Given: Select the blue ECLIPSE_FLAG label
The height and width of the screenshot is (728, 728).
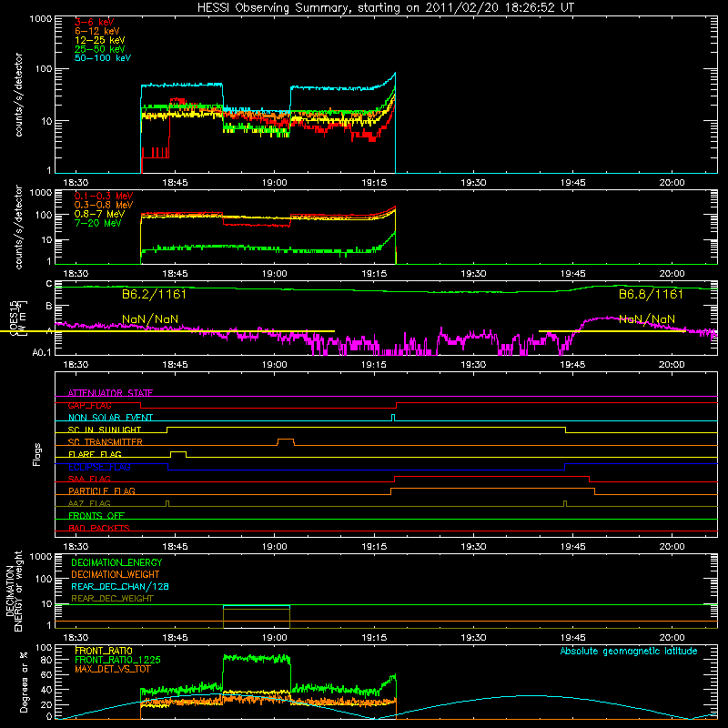Looking at the screenshot, I should [x=99, y=467].
